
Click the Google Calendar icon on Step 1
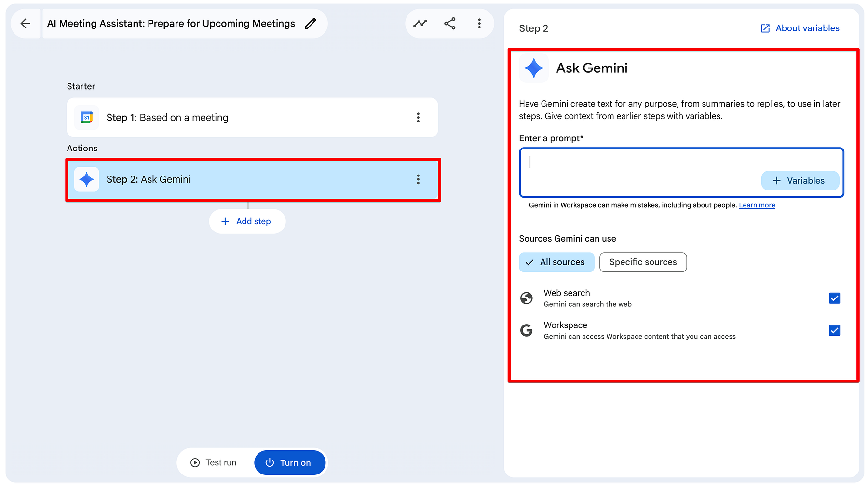pyautogui.click(x=87, y=118)
